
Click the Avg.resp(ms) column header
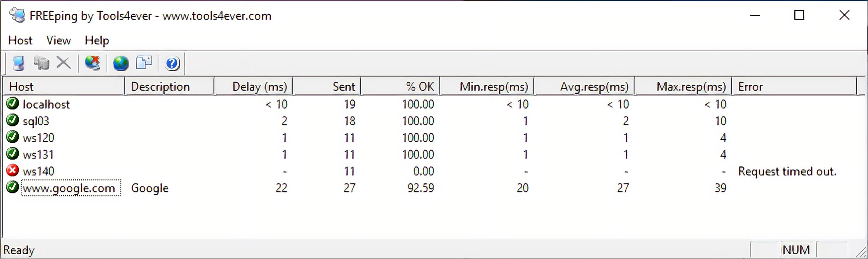pyautogui.click(x=584, y=86)
